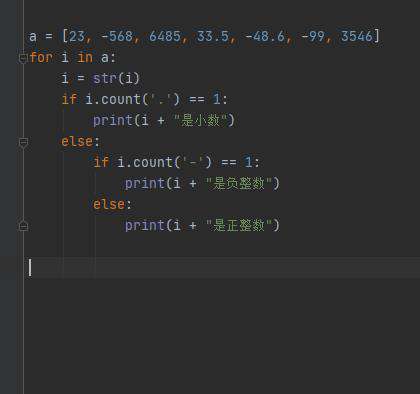Viewport: 420px width, 394px height.
Task: Click the variable 'a' at assignment start
Action: [x=33, y=37]
